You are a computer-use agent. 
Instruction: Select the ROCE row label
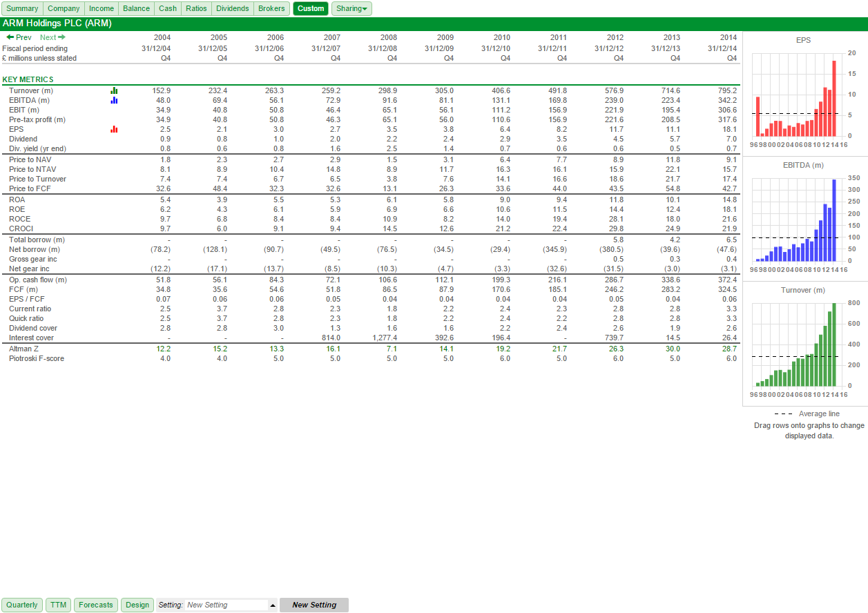[x=20, y=219]
